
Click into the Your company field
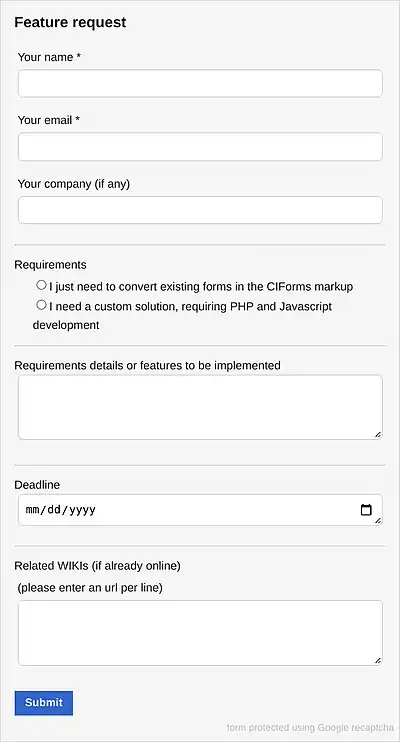(200, 210)
